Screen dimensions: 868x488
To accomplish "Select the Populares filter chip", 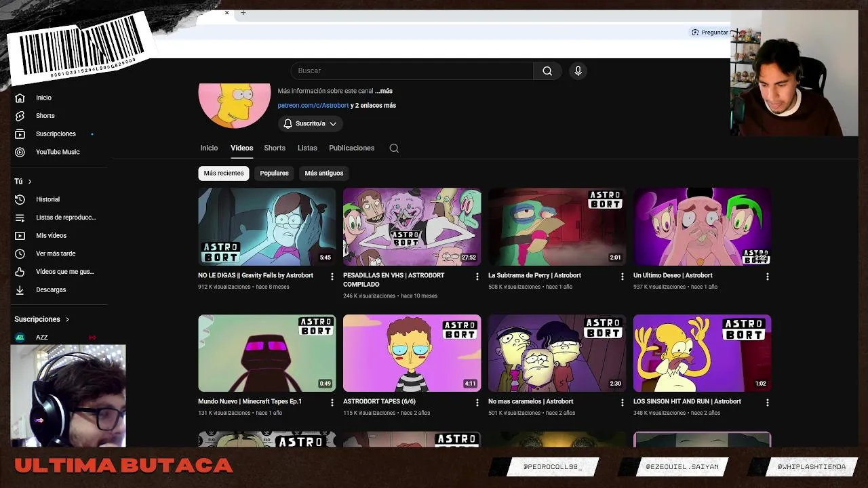I will click(x=274, y=173).
